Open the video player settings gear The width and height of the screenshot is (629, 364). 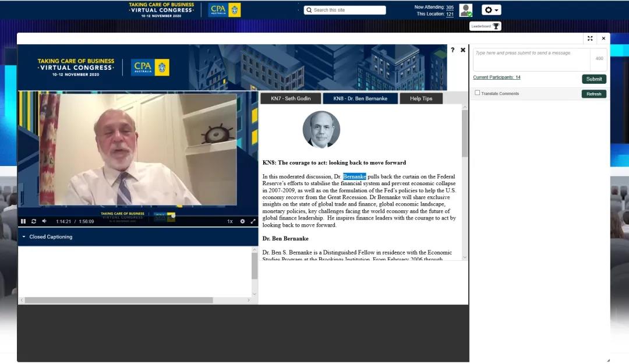(x=242, y=221)
